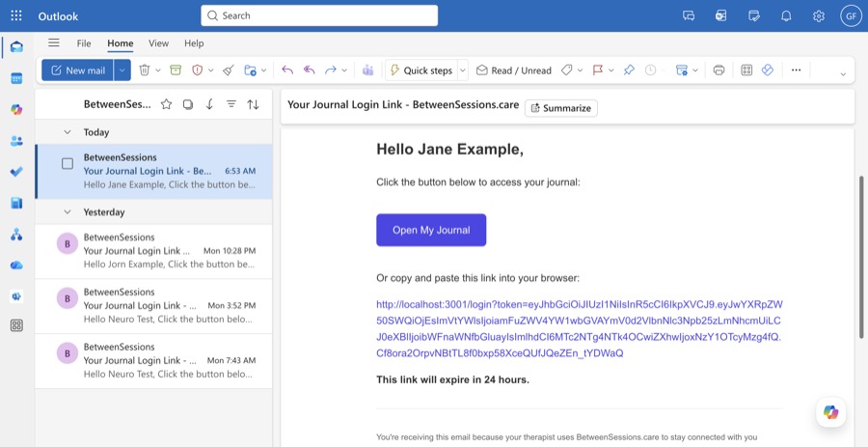Open the Help tab

point(194,43)
